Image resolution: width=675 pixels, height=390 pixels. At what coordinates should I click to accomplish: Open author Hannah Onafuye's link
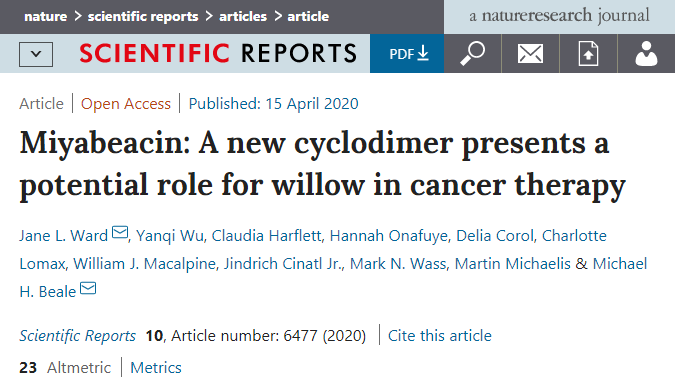[x=389, y=236]
